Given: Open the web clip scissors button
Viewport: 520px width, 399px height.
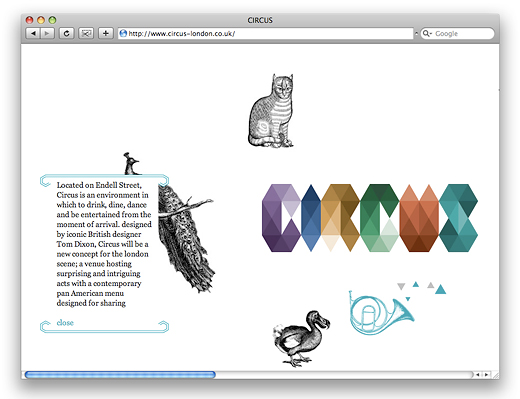Looking at the screenshot, I should tap(86, 33).
